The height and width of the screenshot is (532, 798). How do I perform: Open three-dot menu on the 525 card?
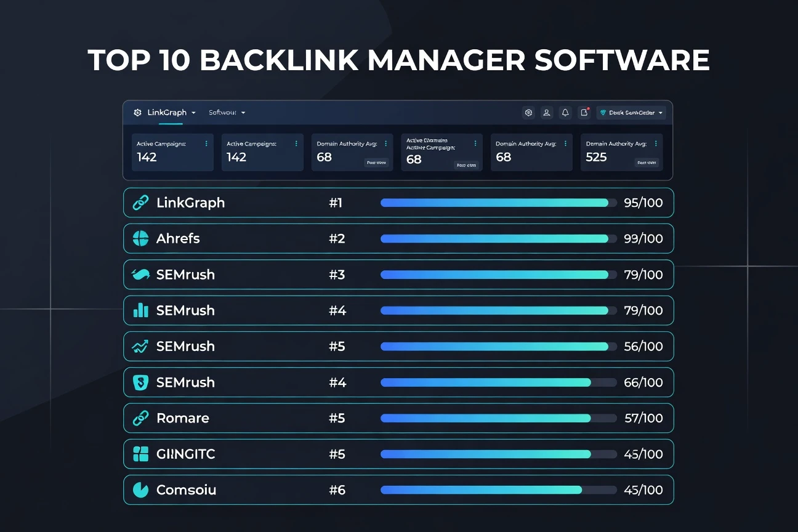pos(655,143)
